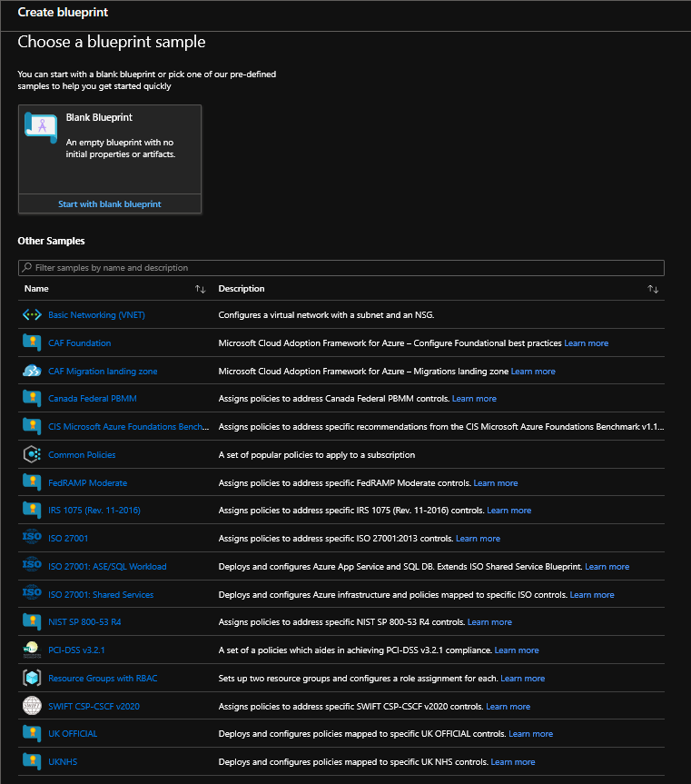The width and height of the screenshot is (691, 784).
Task: Click the PCI-DSS v3.2.1 icon
Action: [x=32, y=650]
